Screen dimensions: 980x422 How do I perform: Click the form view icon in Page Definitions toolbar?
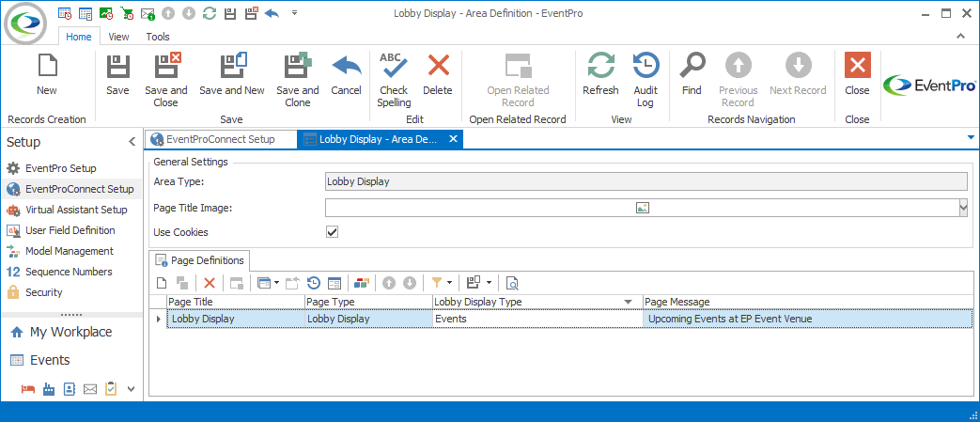pos(334,283)
